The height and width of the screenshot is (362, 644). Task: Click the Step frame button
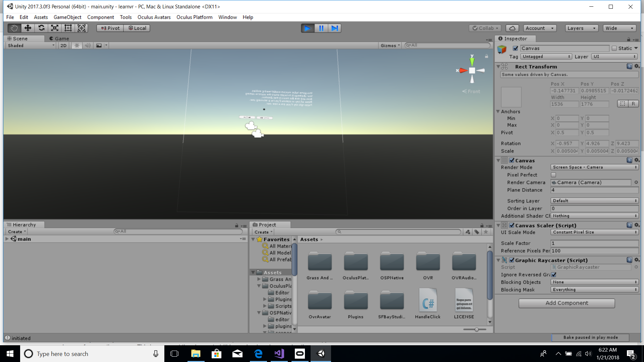point(334,28)
